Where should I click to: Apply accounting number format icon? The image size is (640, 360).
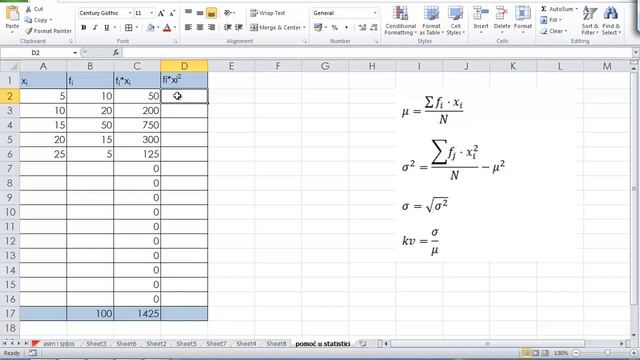click(x=318, y=27)
